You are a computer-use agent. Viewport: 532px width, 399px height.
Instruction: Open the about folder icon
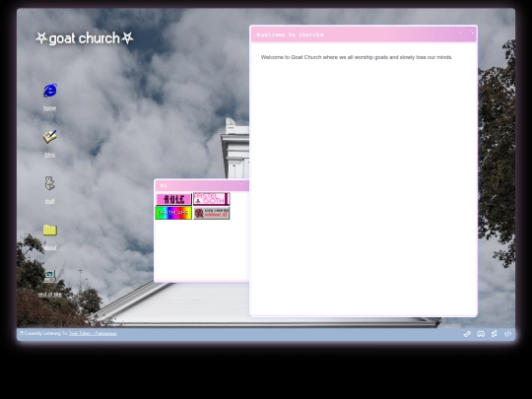[50, 230]
